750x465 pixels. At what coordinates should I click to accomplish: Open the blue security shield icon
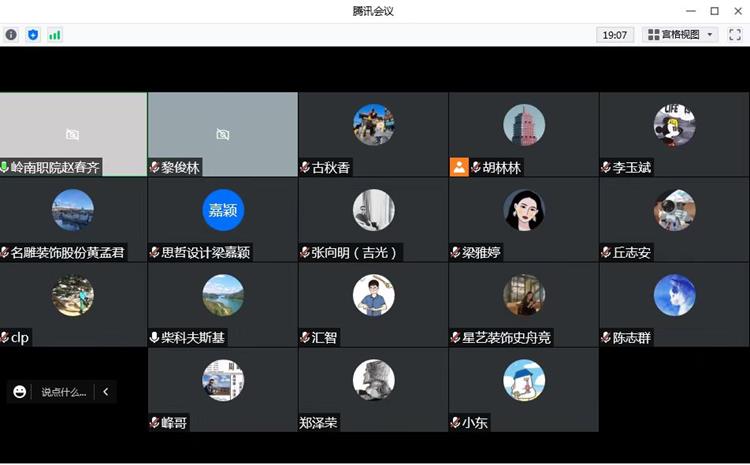tap(33, 34)
